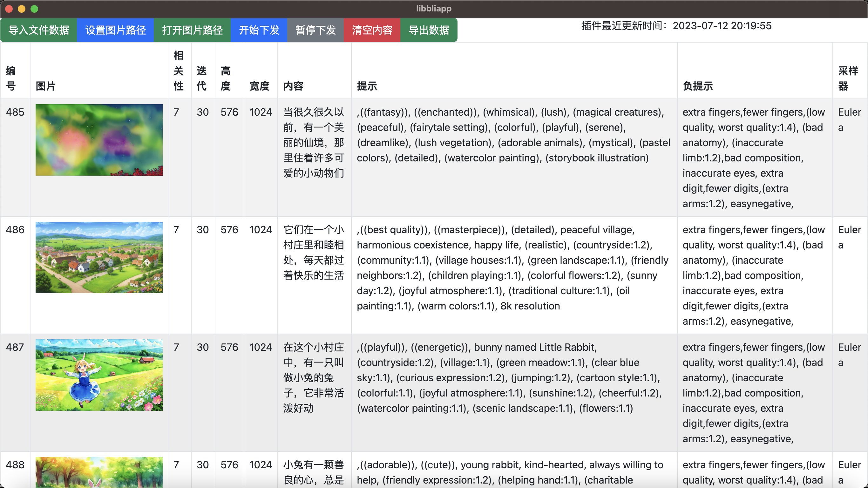Start sending with 开始下发 button
The width and height of the screenshot is (868, 488).
(259, 30)
